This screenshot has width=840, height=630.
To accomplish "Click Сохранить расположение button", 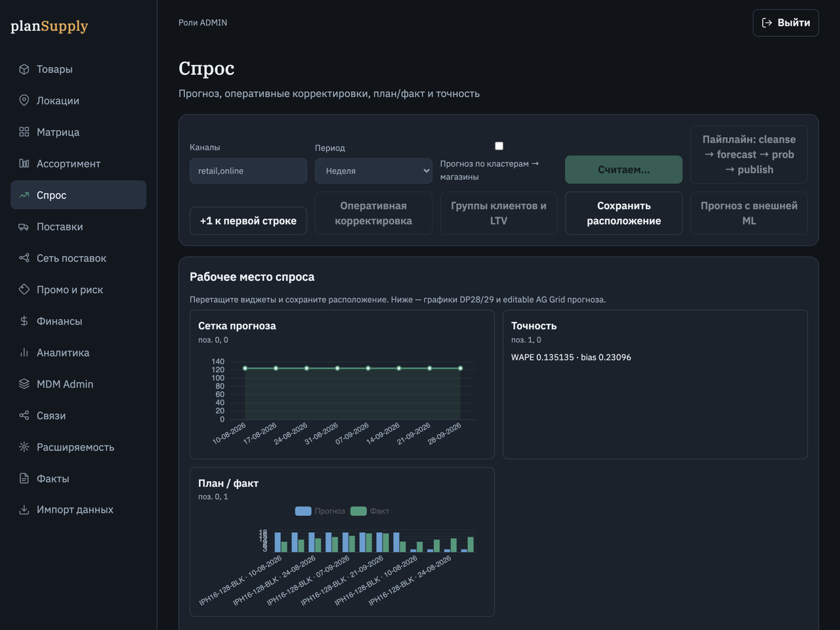I will [623, 213].
